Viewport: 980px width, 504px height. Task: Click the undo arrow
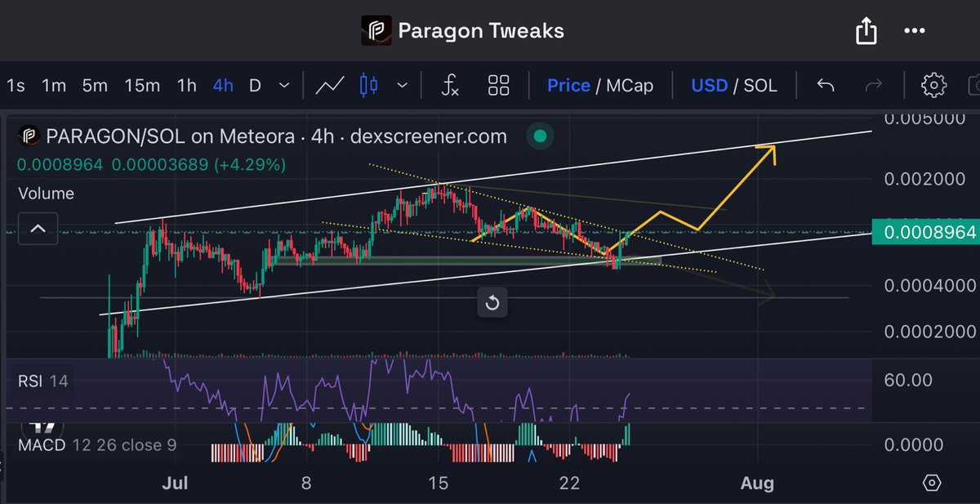826,85
